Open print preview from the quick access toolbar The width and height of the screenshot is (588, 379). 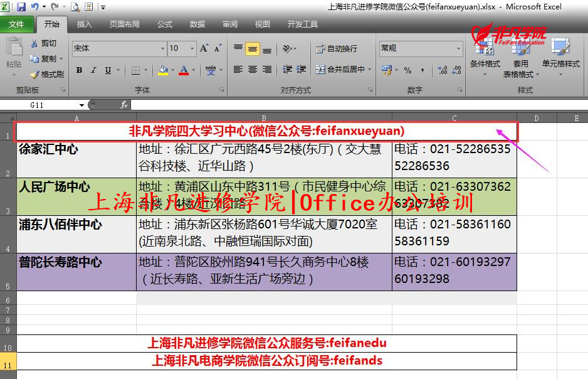(75, 6)
